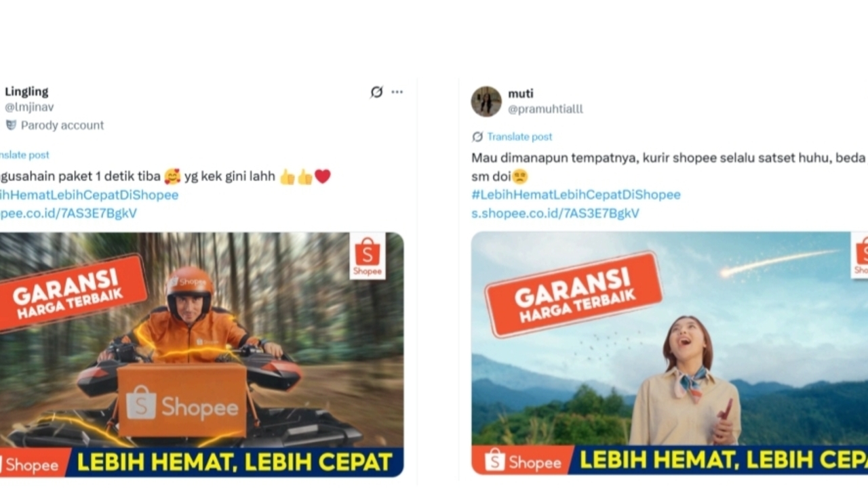Open the Parody account label
The width and height of the screenshot is (868, 488).
click(62, 125)
